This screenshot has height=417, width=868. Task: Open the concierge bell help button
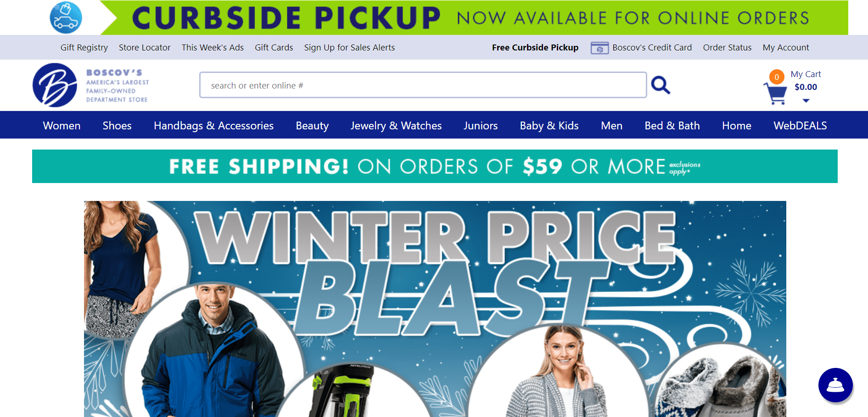835,385
